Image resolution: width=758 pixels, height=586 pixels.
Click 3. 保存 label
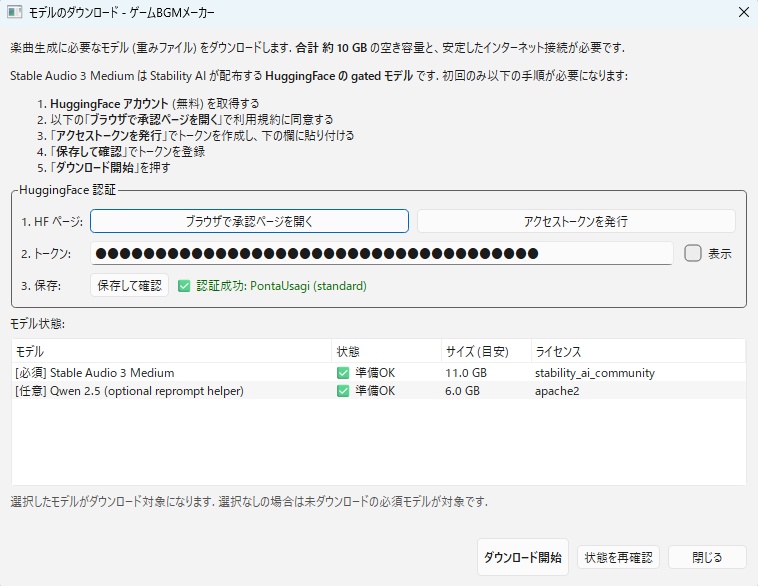tap(41, 286)
